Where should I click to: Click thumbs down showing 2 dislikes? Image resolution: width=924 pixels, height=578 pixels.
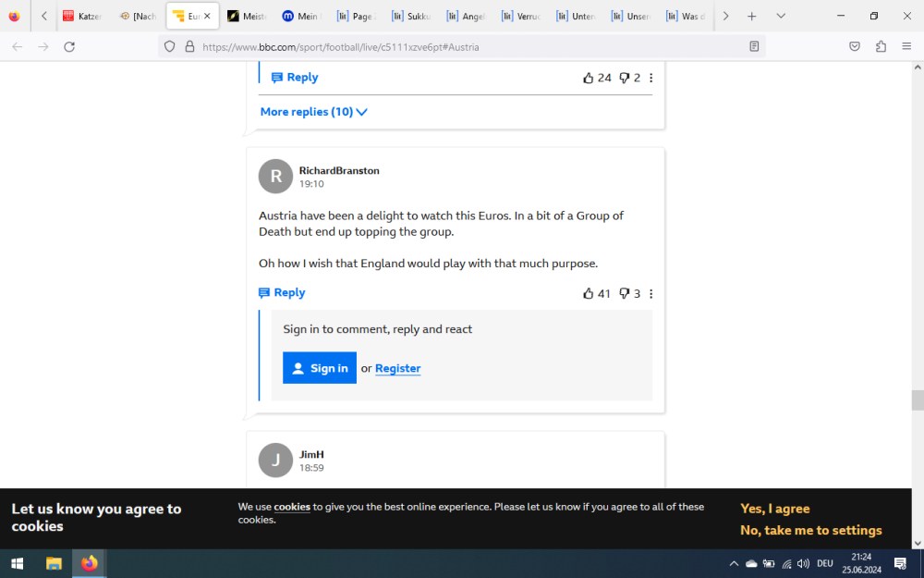(625, 79)
